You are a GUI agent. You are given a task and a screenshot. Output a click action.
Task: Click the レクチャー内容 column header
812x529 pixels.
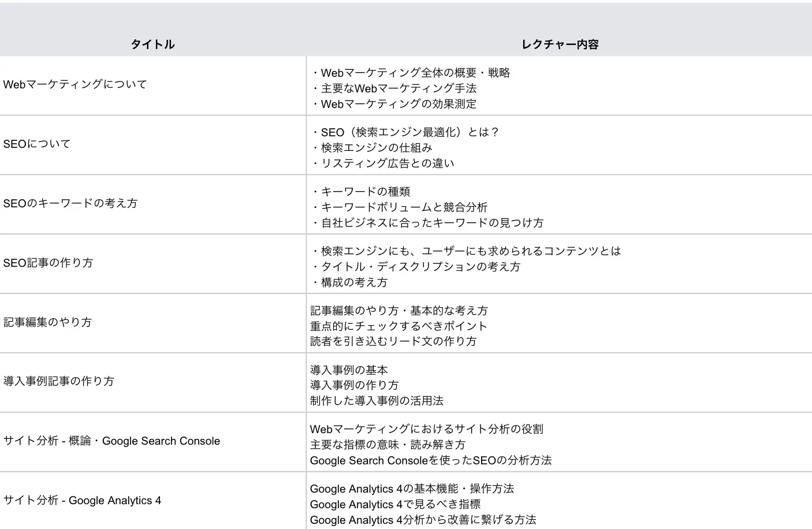point(560,44)
